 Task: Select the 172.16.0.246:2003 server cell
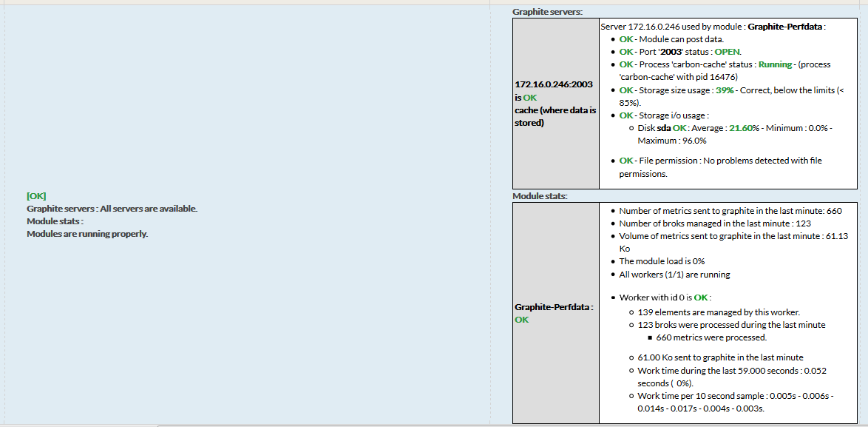[x=555, y=104]
